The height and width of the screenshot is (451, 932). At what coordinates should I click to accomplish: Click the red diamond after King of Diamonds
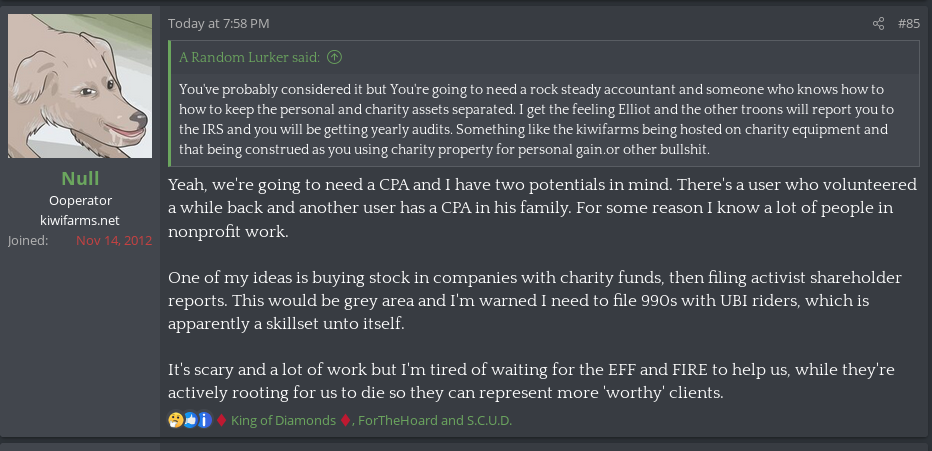pos(345,421)
